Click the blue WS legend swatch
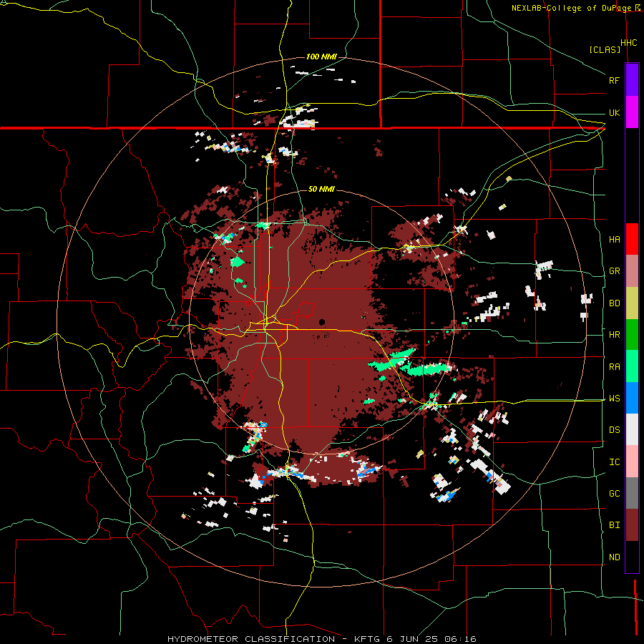Viewport: 644px width, 644px height. click(x=632, y=398)
